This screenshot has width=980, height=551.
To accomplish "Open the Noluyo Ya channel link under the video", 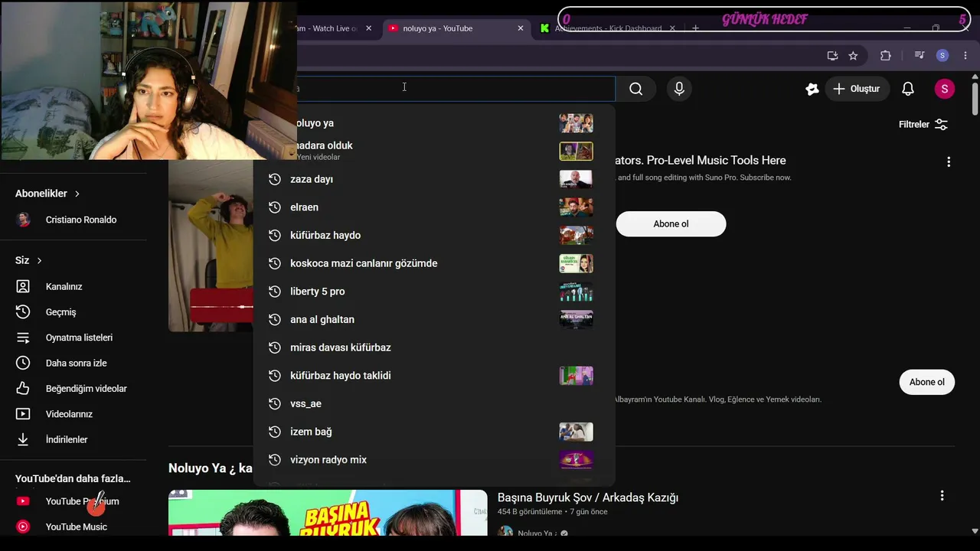I will point(537,533).
